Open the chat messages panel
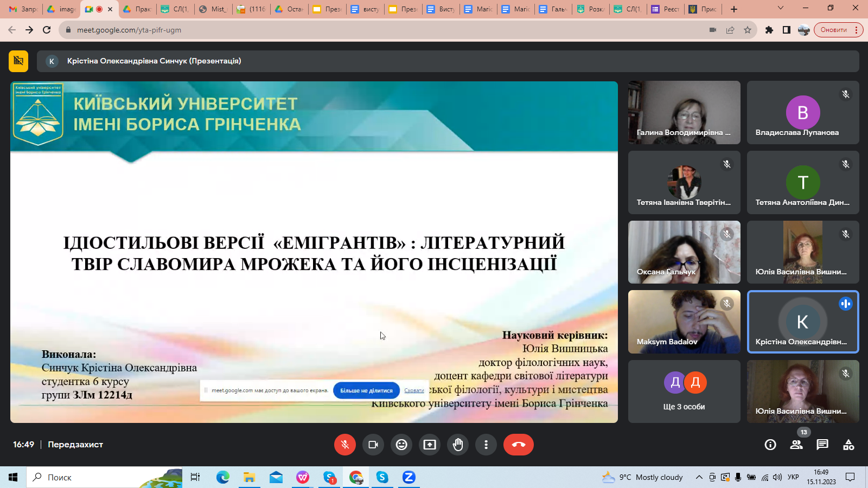The height and width of the screenshot is (488, 868). pyautogui.click(x=822, y=445)
